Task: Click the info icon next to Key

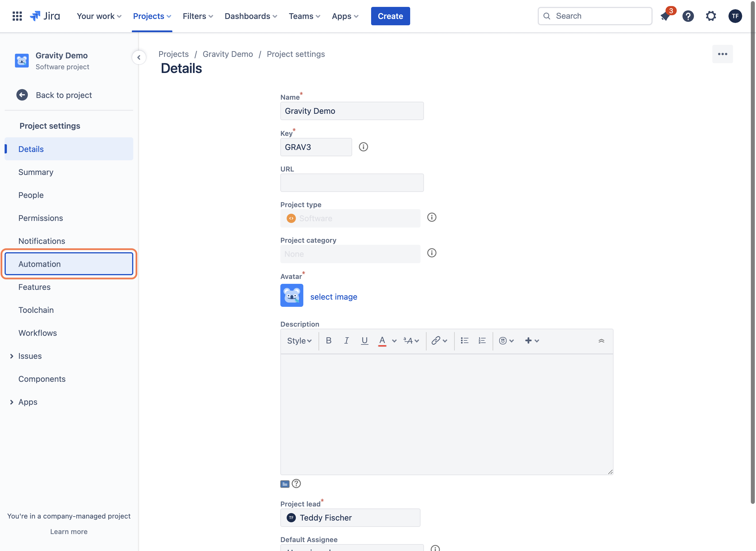Action: [x=363, y=147]
